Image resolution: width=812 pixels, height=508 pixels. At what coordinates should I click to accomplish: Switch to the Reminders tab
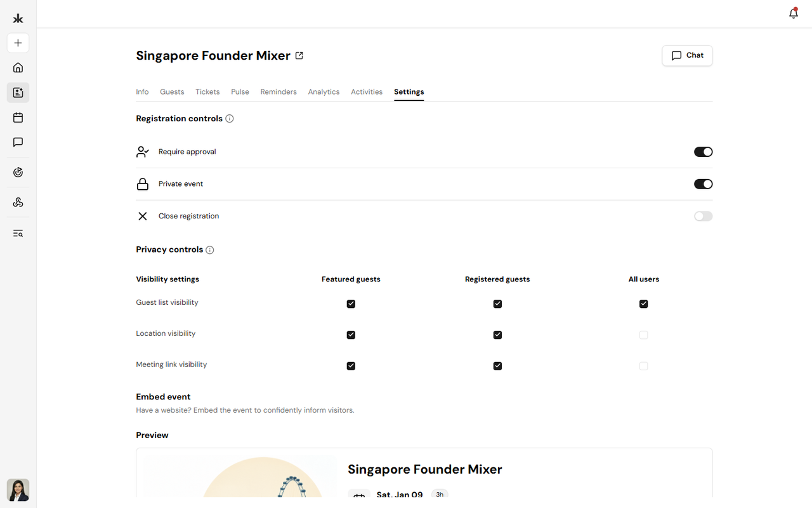pyautogui.click(x=278, y=92)
